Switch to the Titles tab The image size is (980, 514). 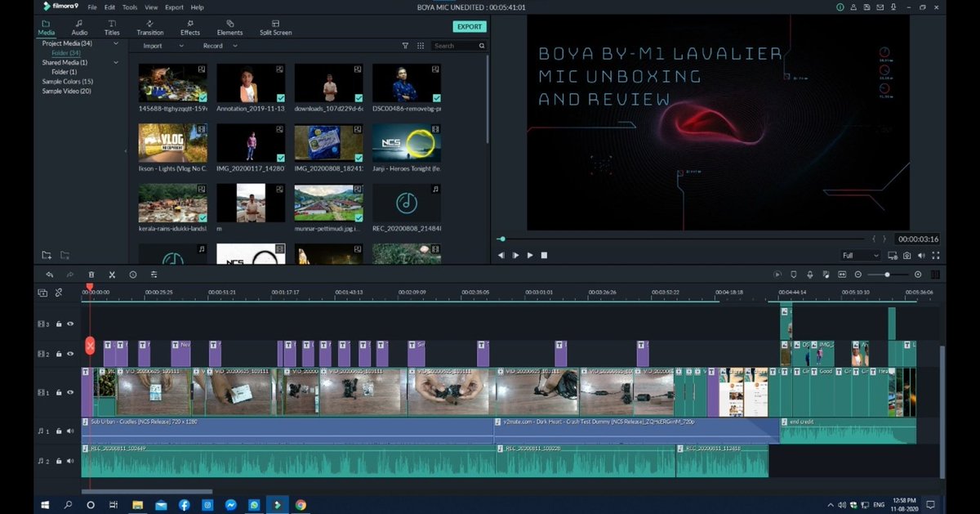(112, 28)
